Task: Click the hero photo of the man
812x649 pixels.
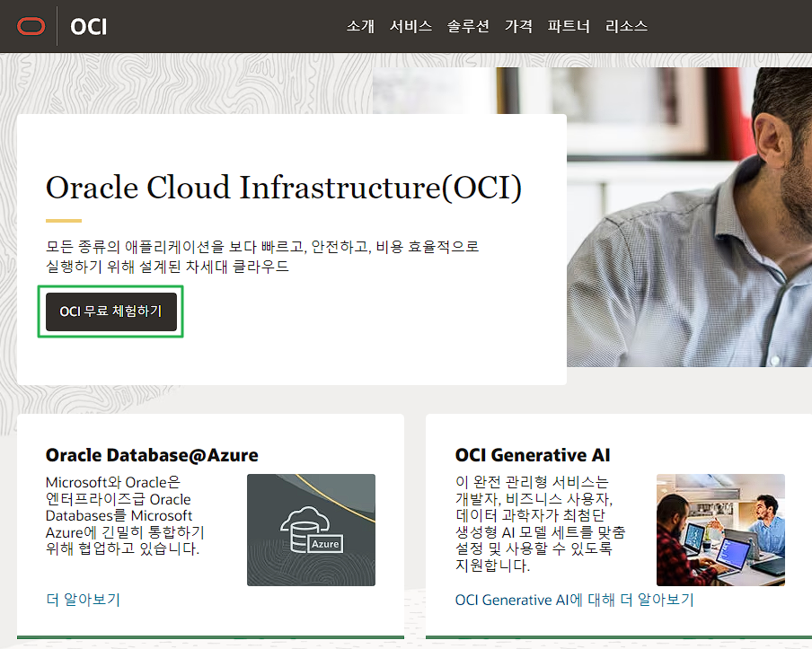Action: (689, 217)
